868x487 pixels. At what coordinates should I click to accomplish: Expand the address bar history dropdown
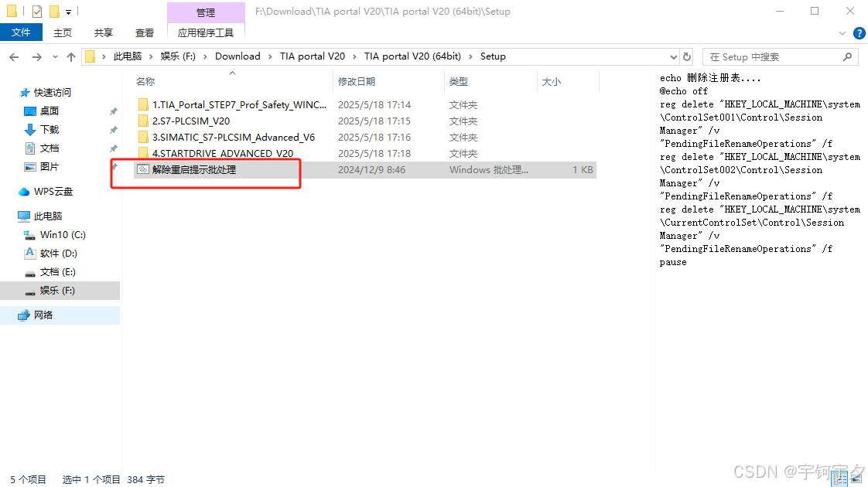click(x=673, y=56)
